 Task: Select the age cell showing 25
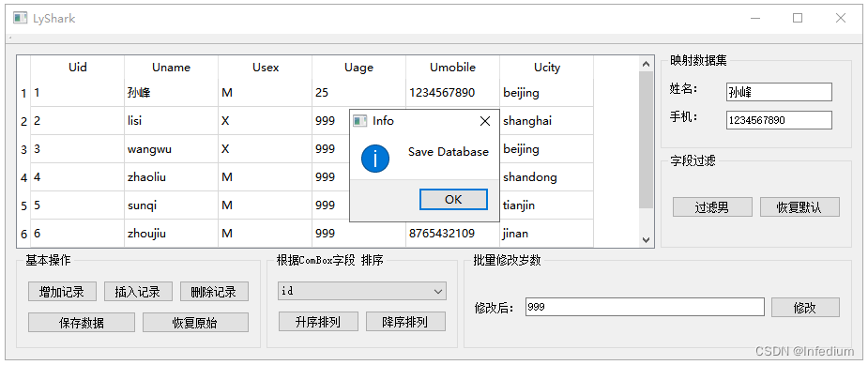pyautogui.click(x=358, y=93)
